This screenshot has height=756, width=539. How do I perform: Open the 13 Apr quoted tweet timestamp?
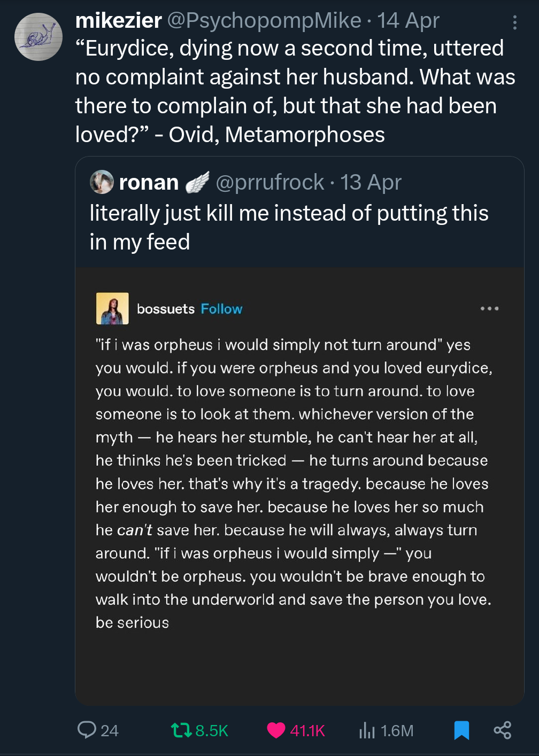tap(371, 182)
